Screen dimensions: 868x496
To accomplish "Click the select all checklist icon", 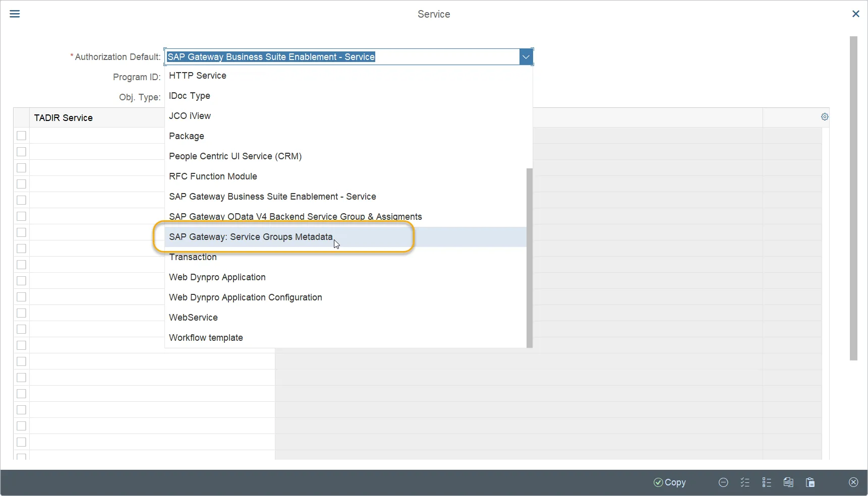I will 745,482.
